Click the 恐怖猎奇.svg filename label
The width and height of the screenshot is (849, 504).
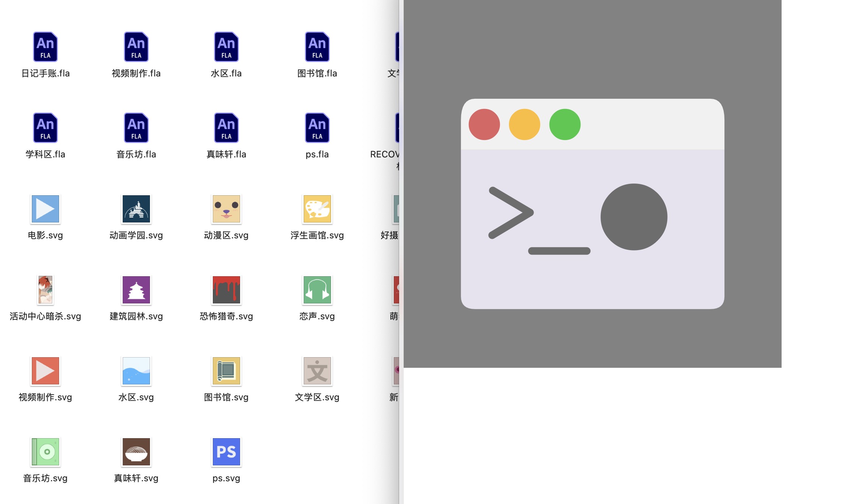pos(226,316)
